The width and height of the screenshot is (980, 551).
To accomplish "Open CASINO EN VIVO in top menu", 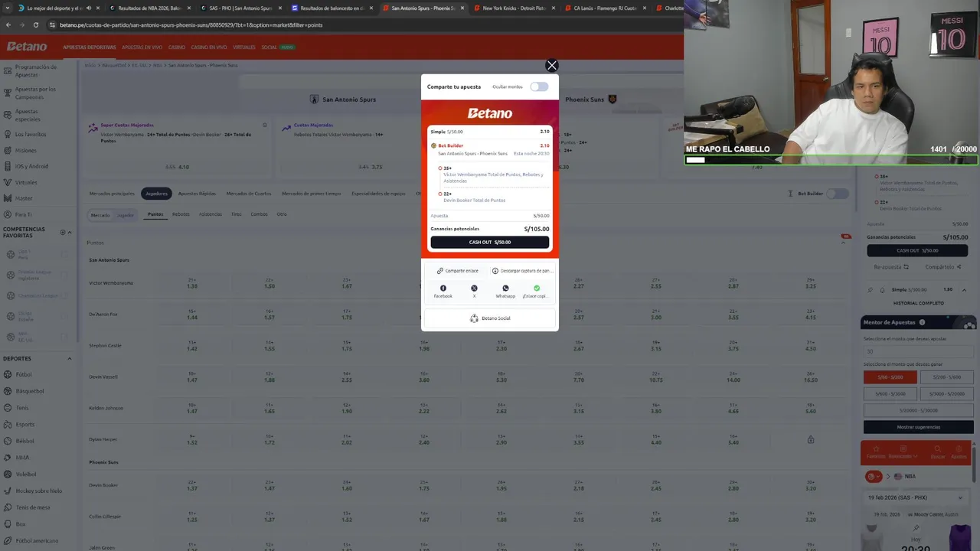I will [209, 47].
